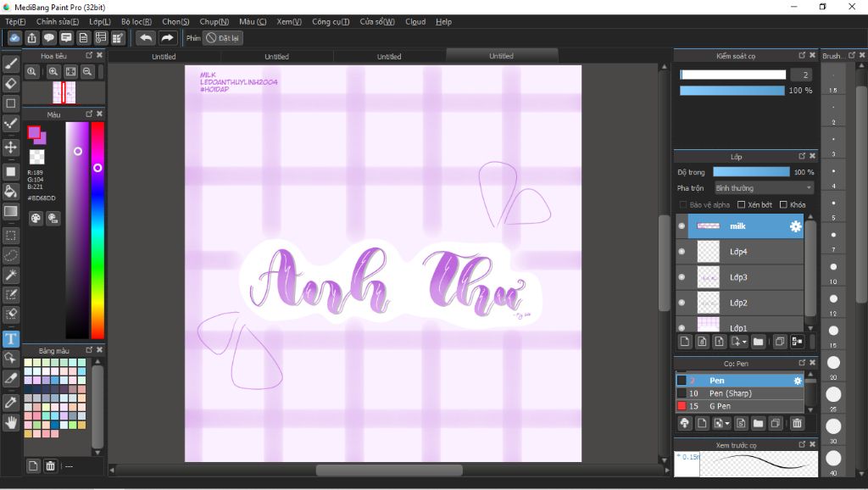
Task: Adjust the brush size slider
Action: [732, 75]
